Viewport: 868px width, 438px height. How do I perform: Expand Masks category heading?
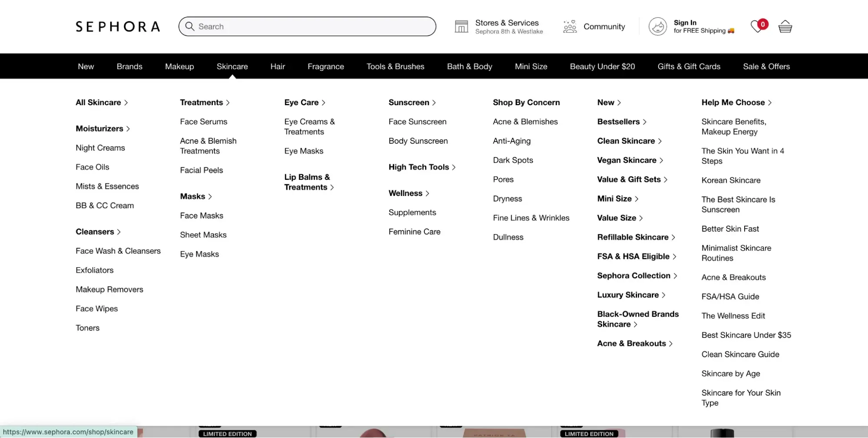(x=196, y=196)
